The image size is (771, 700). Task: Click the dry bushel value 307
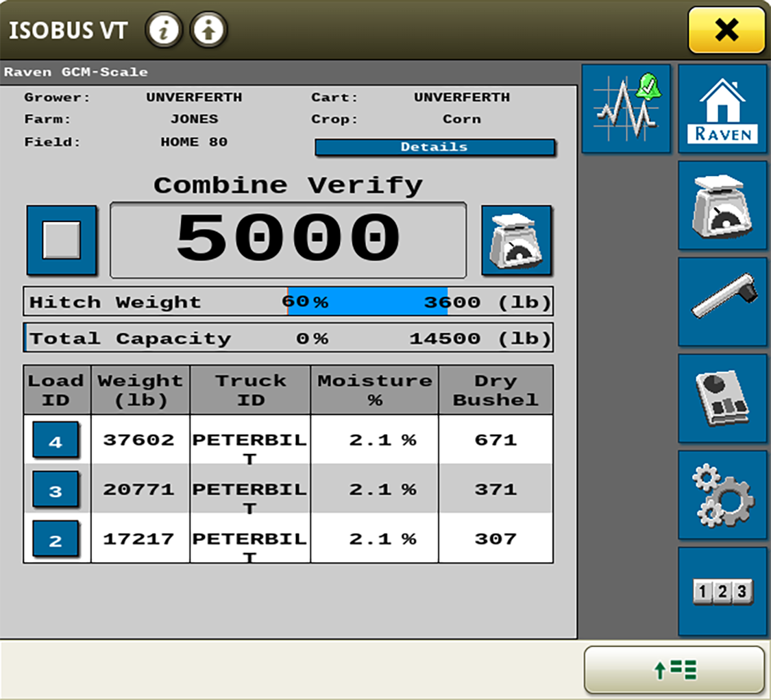point(495,539)
